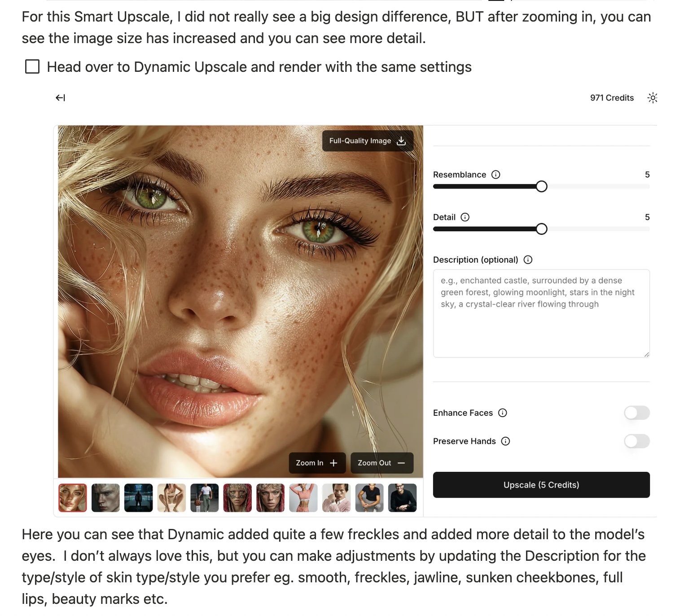Click the Detail info icon
Viewport: 693px width, 616px height.
[465, 217]
